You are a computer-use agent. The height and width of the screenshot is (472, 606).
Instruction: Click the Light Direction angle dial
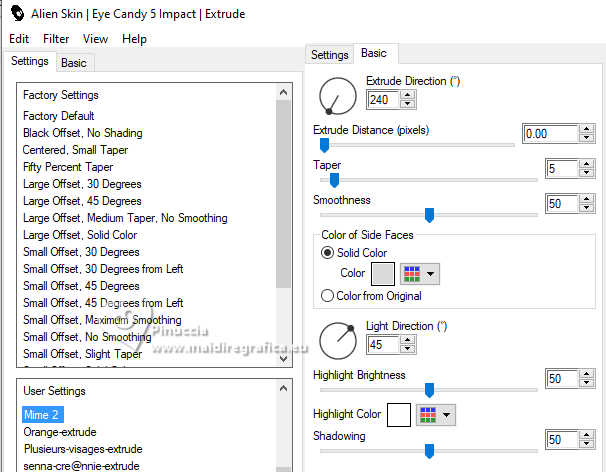[337, 340]
